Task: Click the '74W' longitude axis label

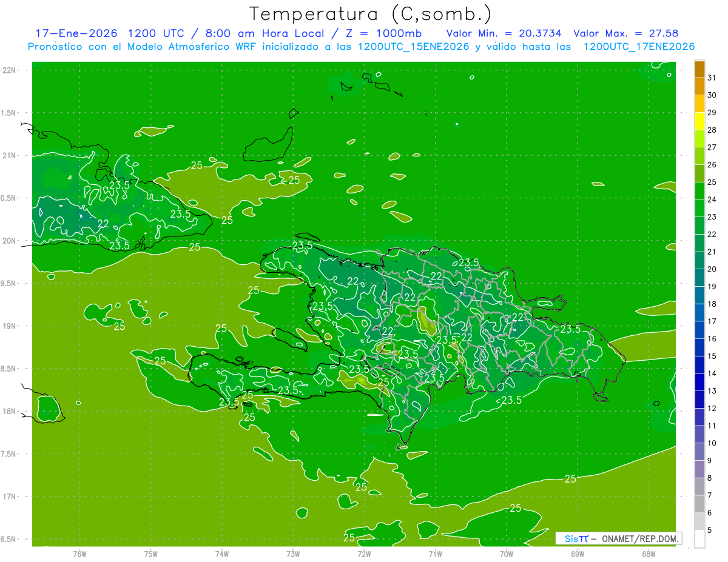Action: point(222,554)
